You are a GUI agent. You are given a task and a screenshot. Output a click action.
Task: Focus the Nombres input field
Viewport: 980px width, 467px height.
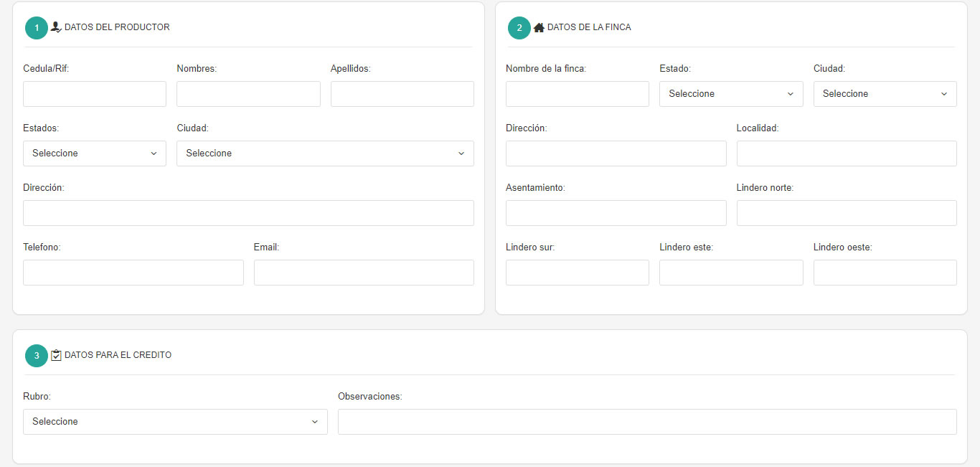(x=248, y=94)
